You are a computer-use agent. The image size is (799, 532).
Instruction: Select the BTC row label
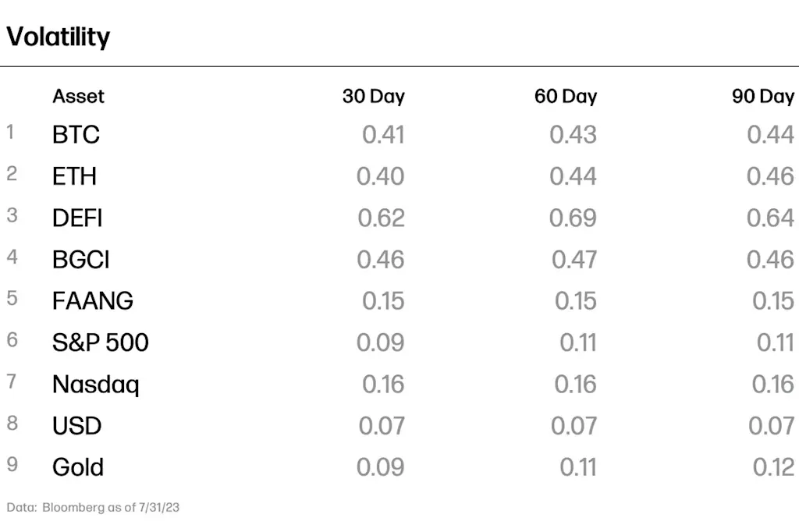(x=76, y=134)
